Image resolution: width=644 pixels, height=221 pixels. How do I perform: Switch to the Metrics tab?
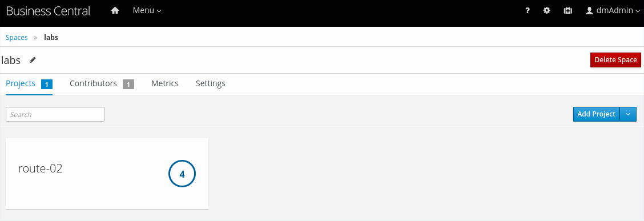click(x=164, y=83)
